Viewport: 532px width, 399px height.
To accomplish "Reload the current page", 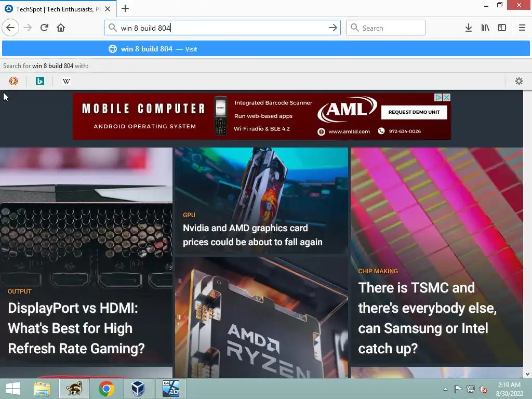I will coord(44,28).
